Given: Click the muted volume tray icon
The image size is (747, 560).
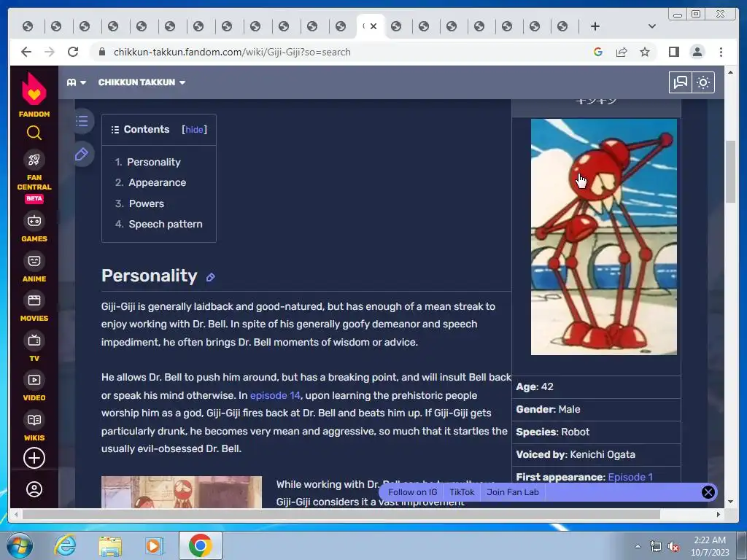Looking at the screenshot, I should point(673,547).
